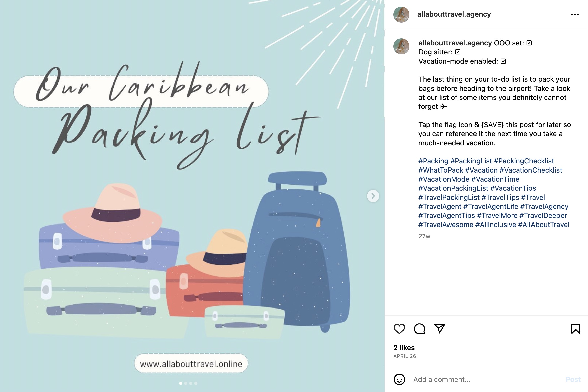This screenshot has width=588, height=392.
Task: Open the emoji picker smiley icon
Action: tap(399, 379)
